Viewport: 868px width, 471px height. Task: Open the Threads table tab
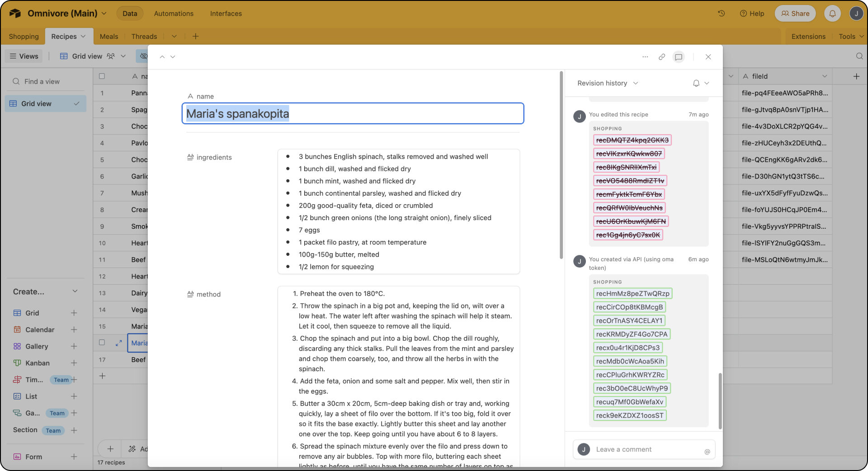click(144, 36)
